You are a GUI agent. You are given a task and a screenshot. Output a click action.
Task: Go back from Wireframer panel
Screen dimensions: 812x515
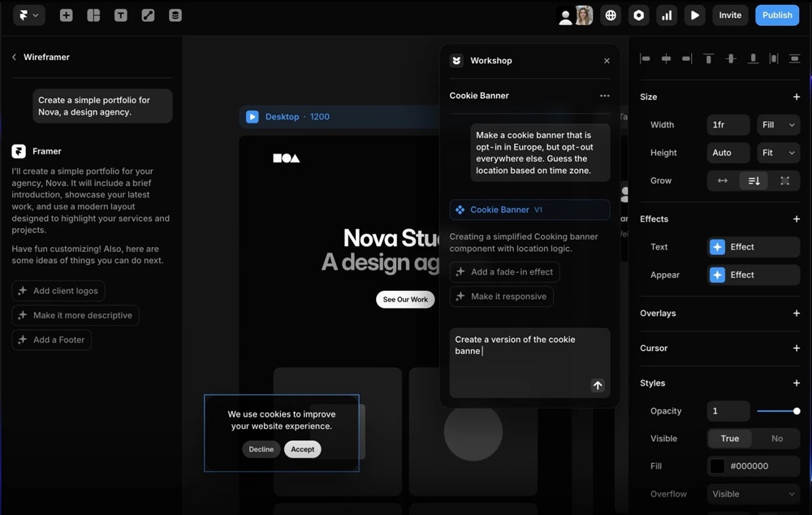click(14, 57)
